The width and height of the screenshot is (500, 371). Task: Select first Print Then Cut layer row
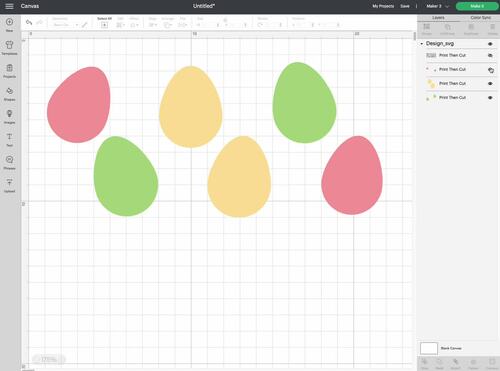tap(460, 55)
